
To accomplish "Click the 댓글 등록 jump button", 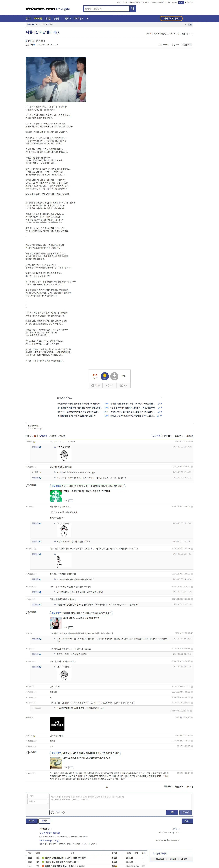I will pyautogui.click(x=156, y=436).
